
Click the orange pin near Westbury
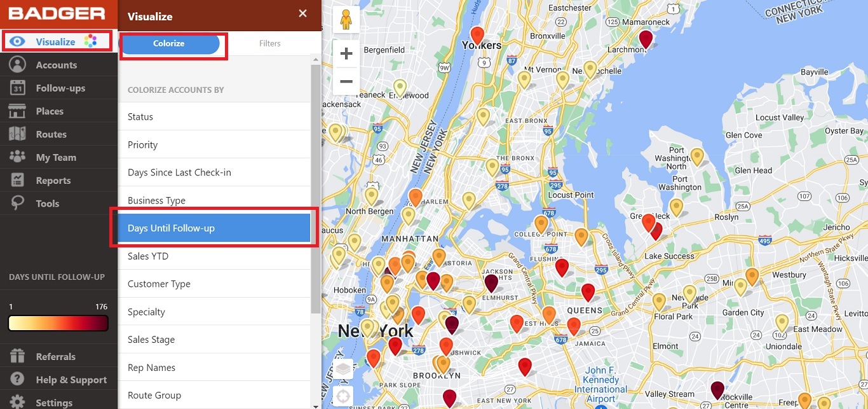[752, 277]
